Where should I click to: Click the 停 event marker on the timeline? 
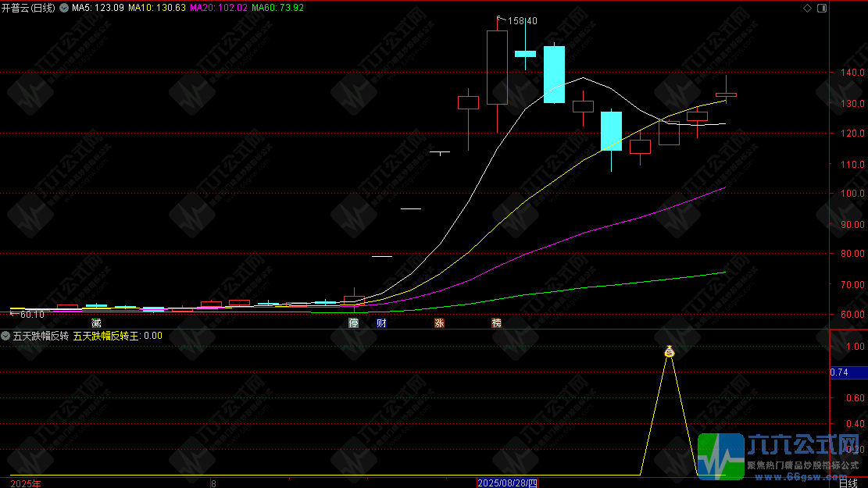click(353, 323)
